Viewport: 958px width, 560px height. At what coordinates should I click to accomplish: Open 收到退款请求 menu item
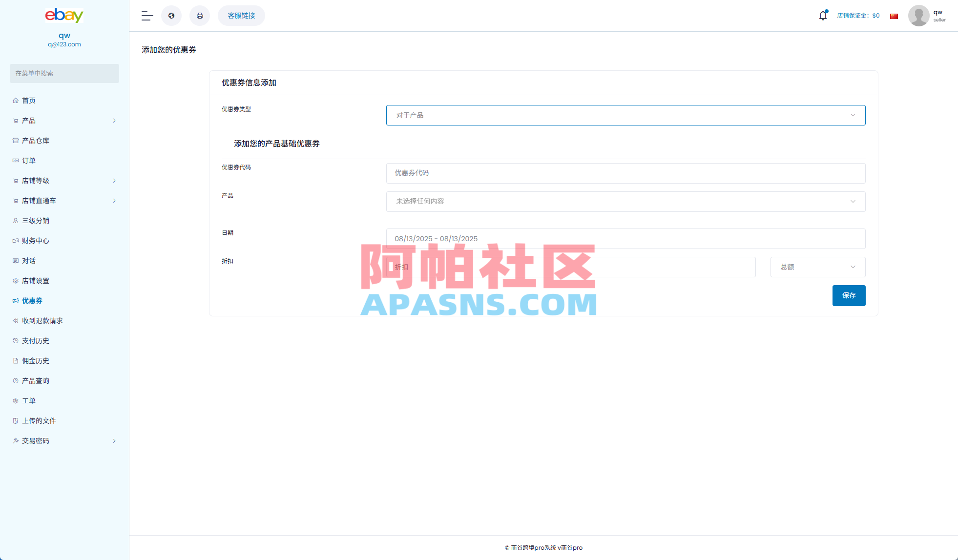[x=42, y=320]
